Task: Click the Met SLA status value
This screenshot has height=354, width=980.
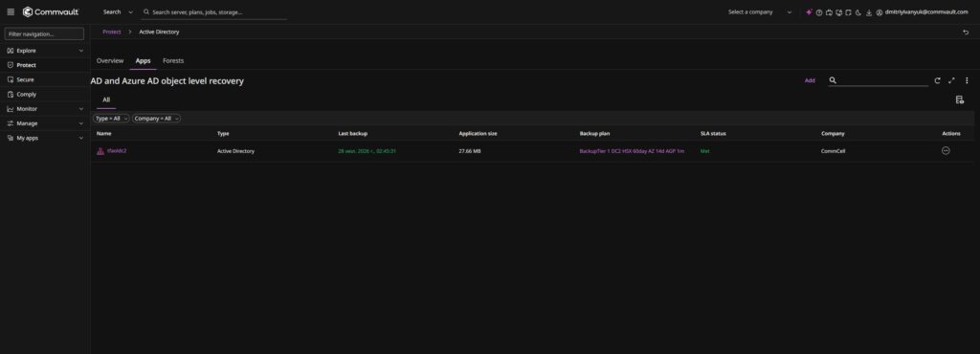Action: click(705, 151)
